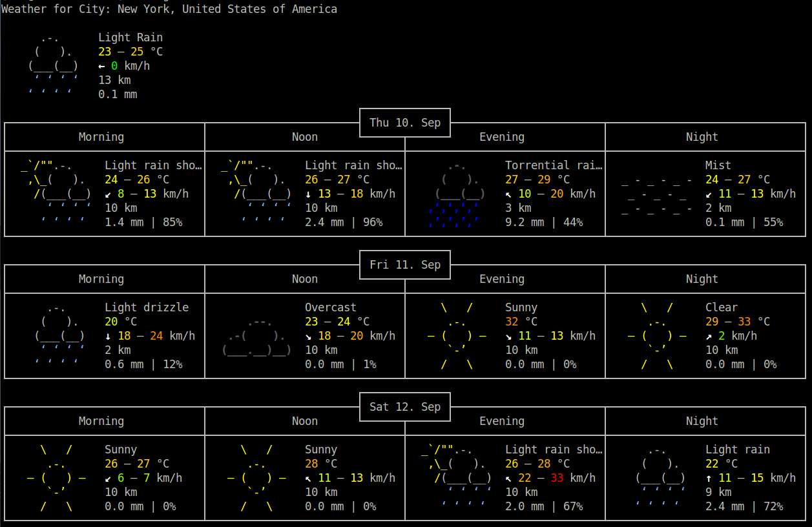Click Friday evening's sunny sun icon

[x=457, y=335]
